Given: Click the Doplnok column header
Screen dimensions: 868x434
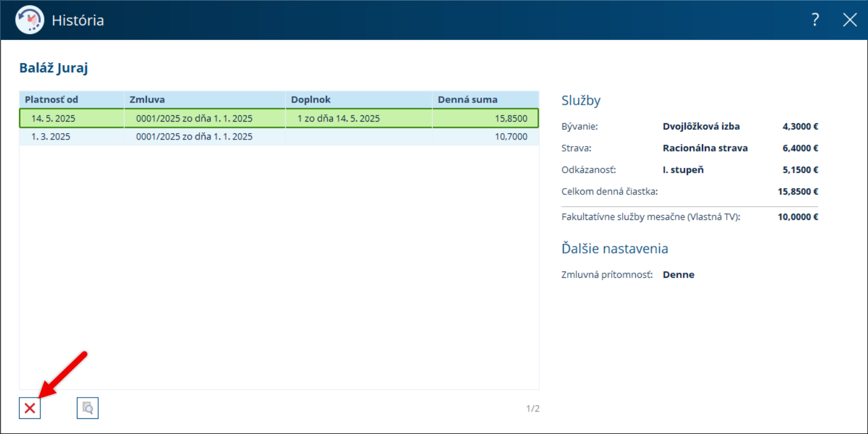Looking at the screenshot, I should (359, 100).
